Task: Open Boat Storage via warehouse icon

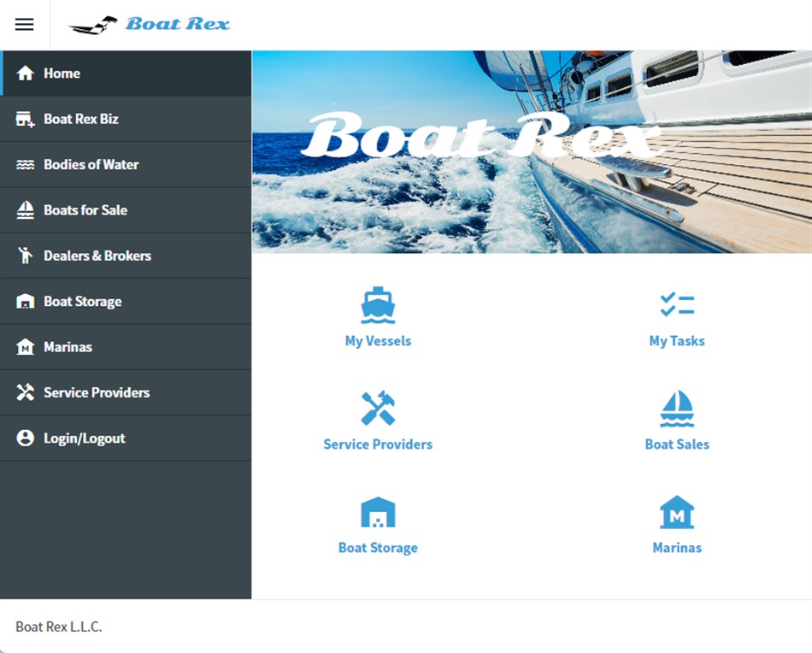Action: [378, 511]
